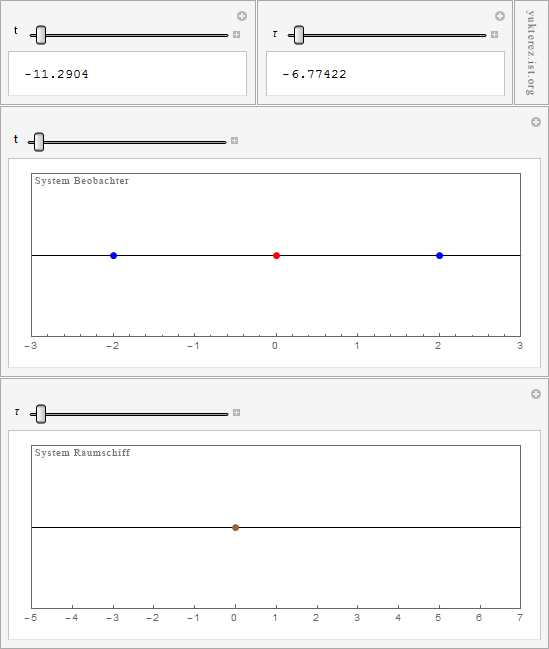This screenshot has height=649, width=549.
Task: Click the System Beobachter label
Action: tap(82, 181)
